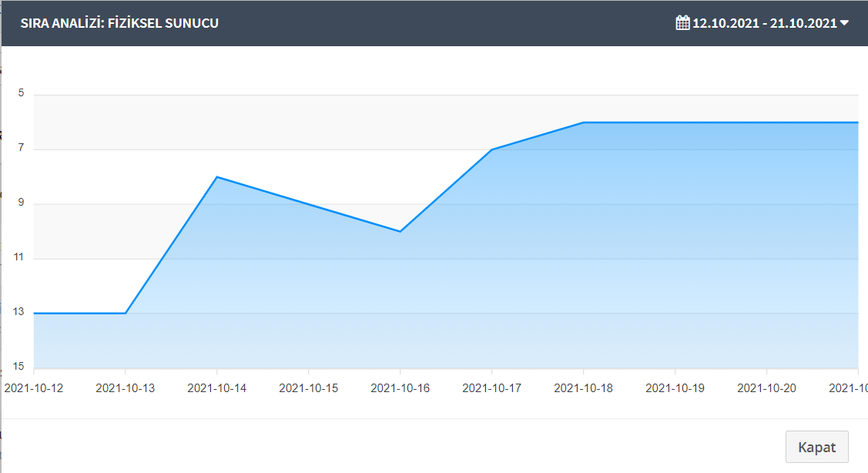
Task: Click chart data point at 2021-10-13
Action: click(x=125, y=314)
